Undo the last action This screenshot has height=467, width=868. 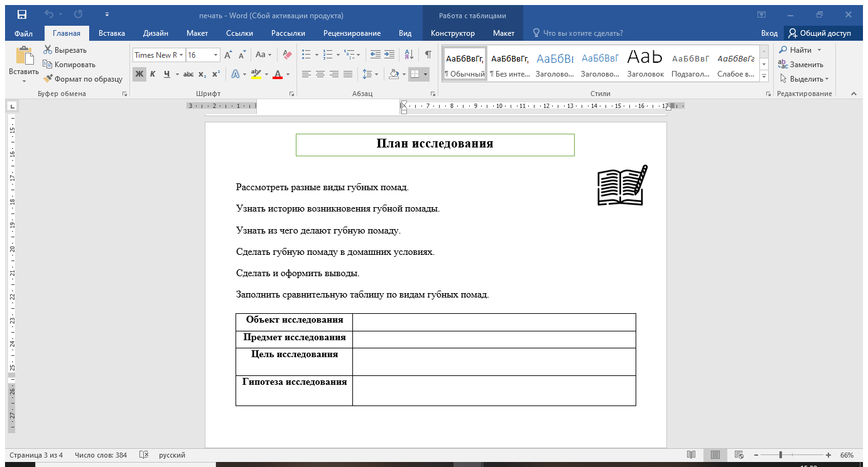(x=49, y=14)
